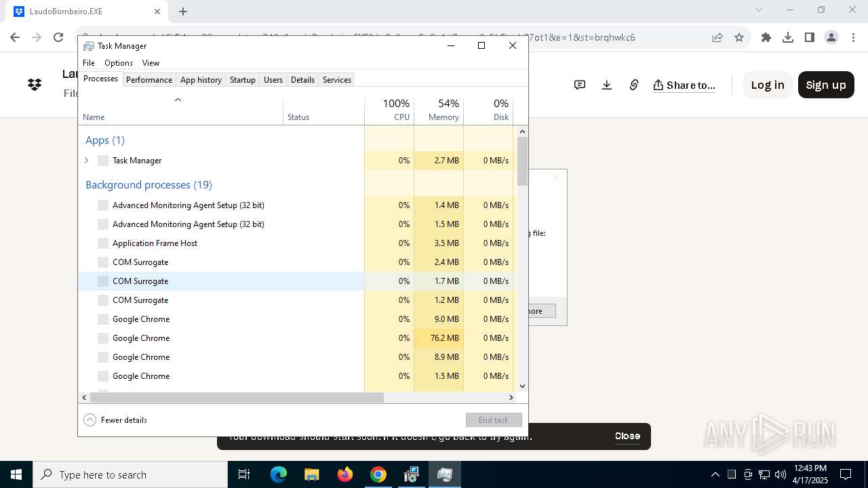The height and width of the screenshot is (488, 868).
Task: Open the Windows Start menu
Action: [x=16, y=474]
